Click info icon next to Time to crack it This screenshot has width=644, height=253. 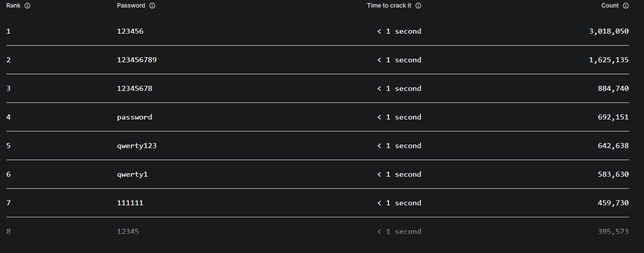(418, 6)
